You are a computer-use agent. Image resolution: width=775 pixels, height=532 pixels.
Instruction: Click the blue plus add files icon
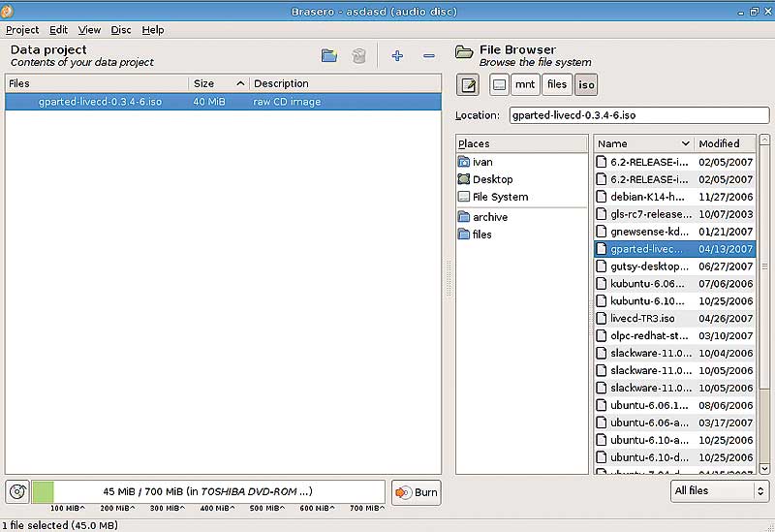[x=397, y=55]
